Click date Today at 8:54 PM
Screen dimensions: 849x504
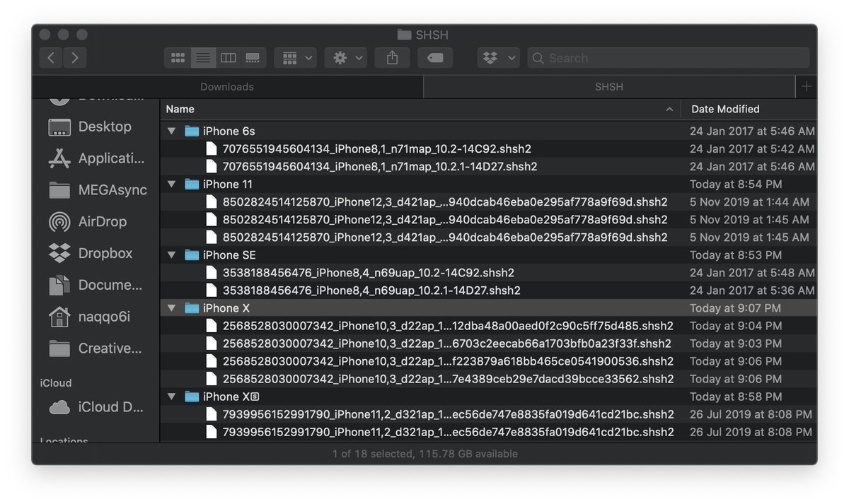tap(736, 184)
